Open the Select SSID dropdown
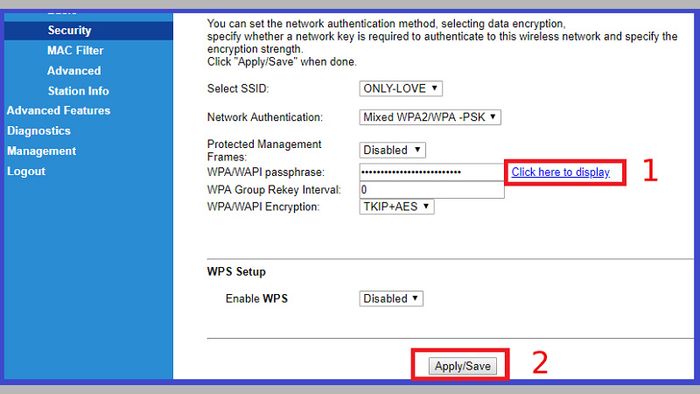Viewport: 700px width, 394px height. 401,88
